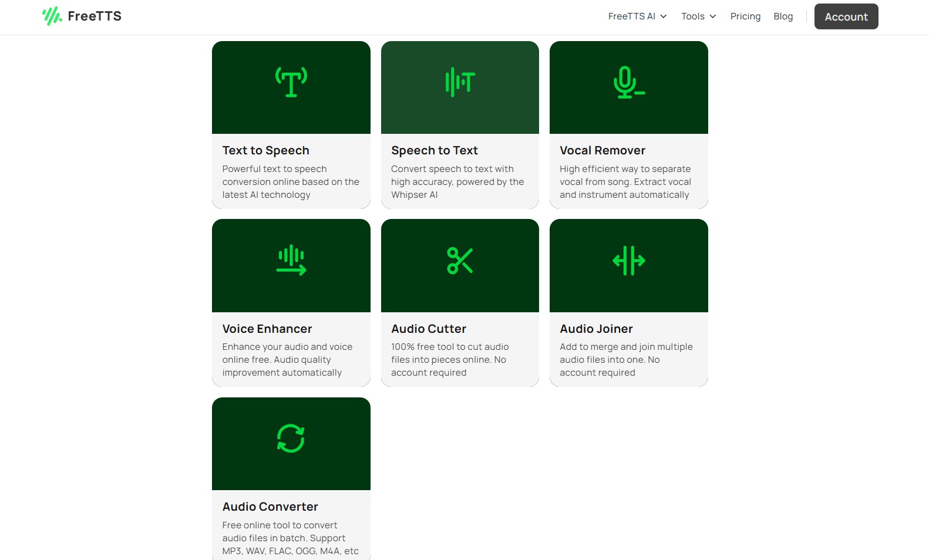Screen dimensions: 929x560
Task: Open the Blog page
Action: click(783, 16)
